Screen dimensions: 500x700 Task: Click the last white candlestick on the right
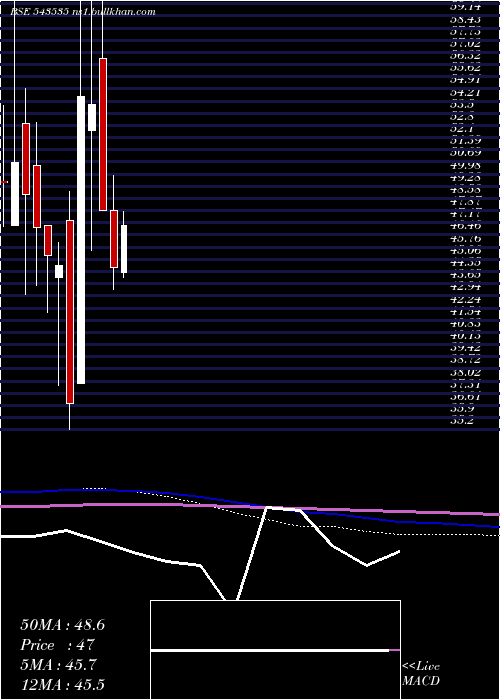[124, 249]
